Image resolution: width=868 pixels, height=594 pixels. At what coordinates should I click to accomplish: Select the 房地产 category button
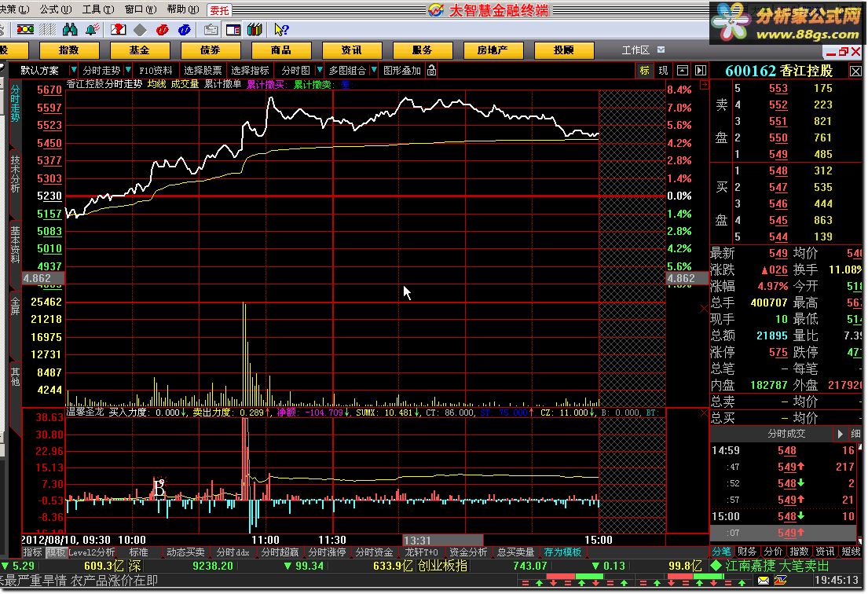click(x=493, y=49)
